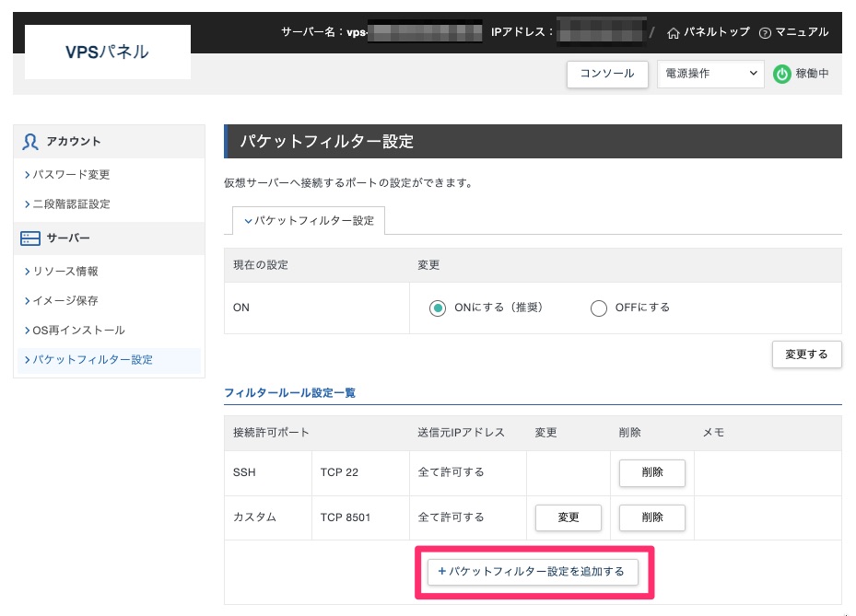Open the 電源操作 dropdown
The width and height of the screenshot is (856, 616).
click(709, 74)
